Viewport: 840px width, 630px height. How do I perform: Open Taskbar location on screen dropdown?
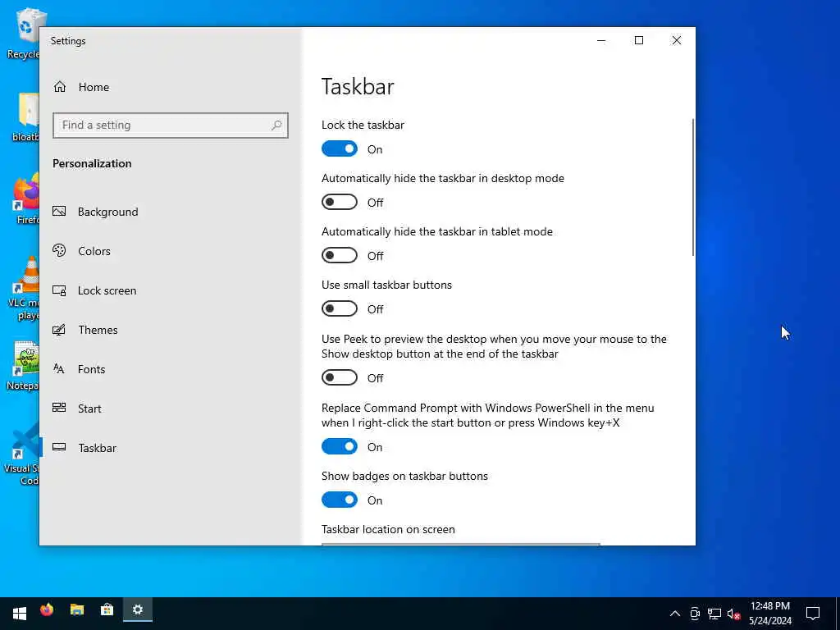(461, 545)
